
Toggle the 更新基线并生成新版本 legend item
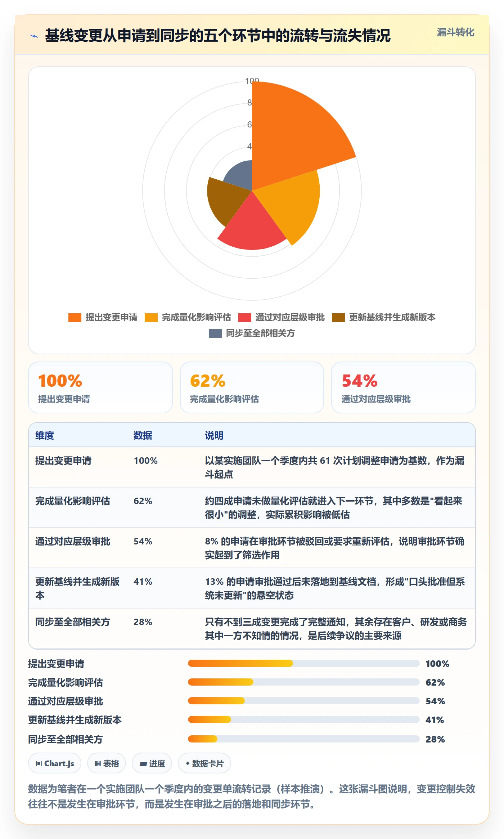[x=384, y=318]
